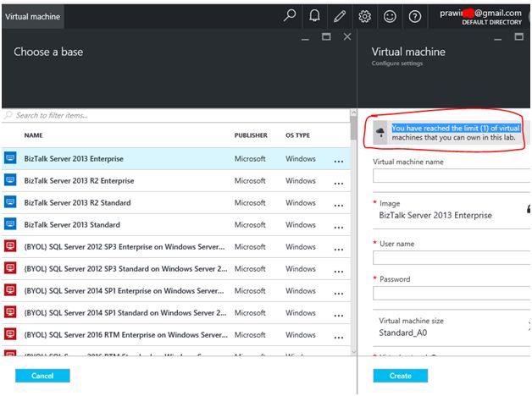Click the Password input field
Screen dimensions: 532x396
(x=452, y=293)
